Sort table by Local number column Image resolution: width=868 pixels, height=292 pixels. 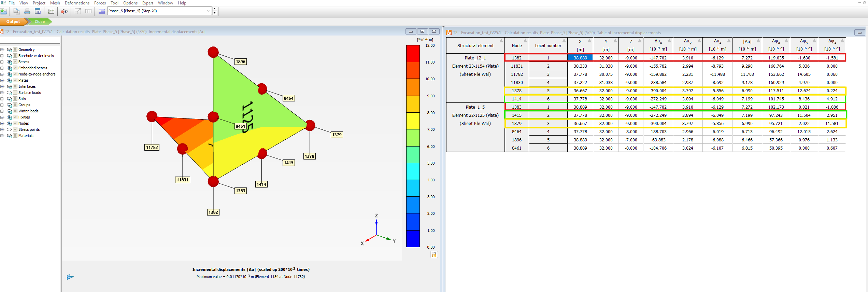[548, 45]
